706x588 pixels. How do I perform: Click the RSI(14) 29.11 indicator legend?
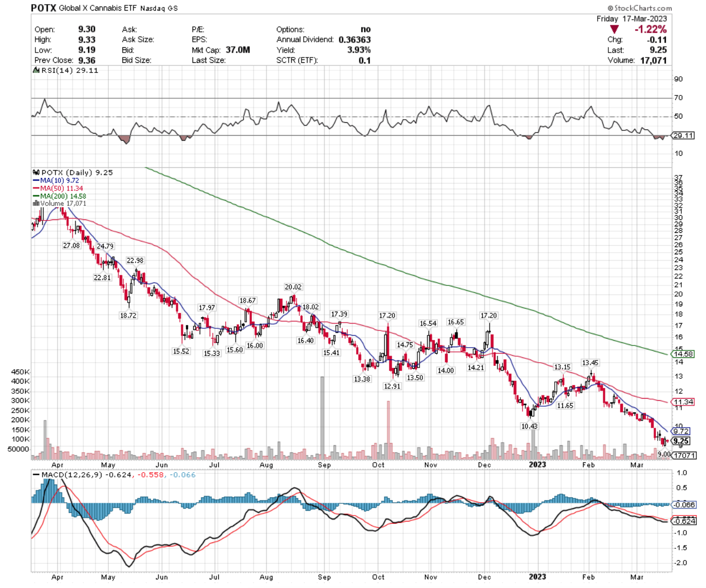(x=65, y=70)
